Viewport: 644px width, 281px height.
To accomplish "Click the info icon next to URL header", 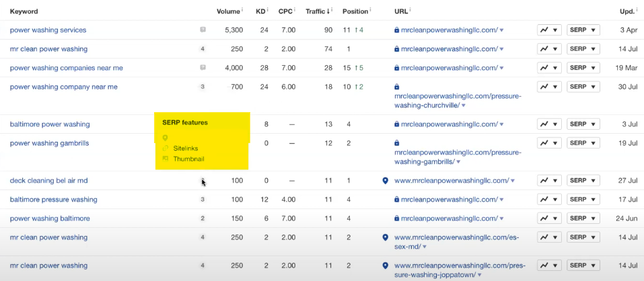I will (x=410, y=10).
